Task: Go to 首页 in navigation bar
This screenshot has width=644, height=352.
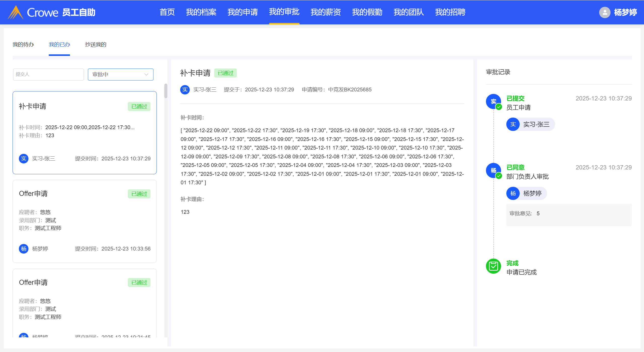Action: pyautogui.click(x=167, y=12)
